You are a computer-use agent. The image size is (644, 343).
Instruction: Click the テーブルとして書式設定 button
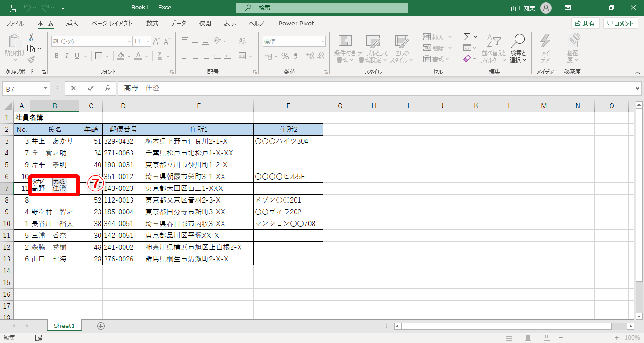[372, 49]
